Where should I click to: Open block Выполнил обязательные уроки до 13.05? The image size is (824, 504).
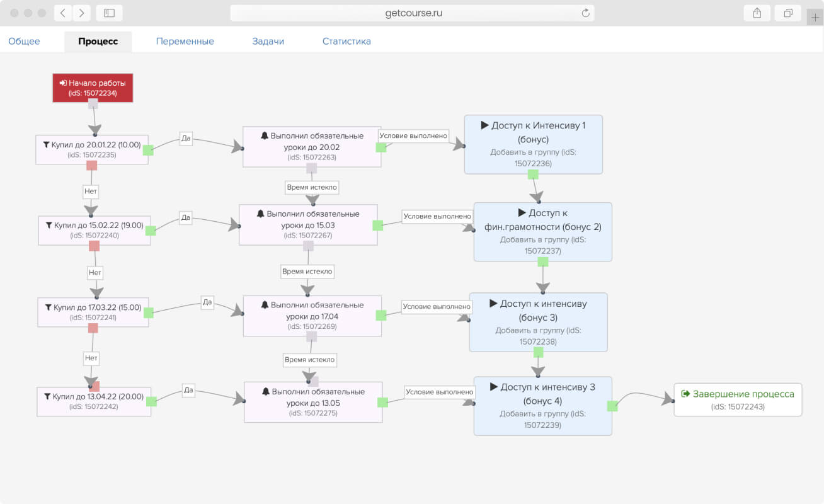point(313,402)
